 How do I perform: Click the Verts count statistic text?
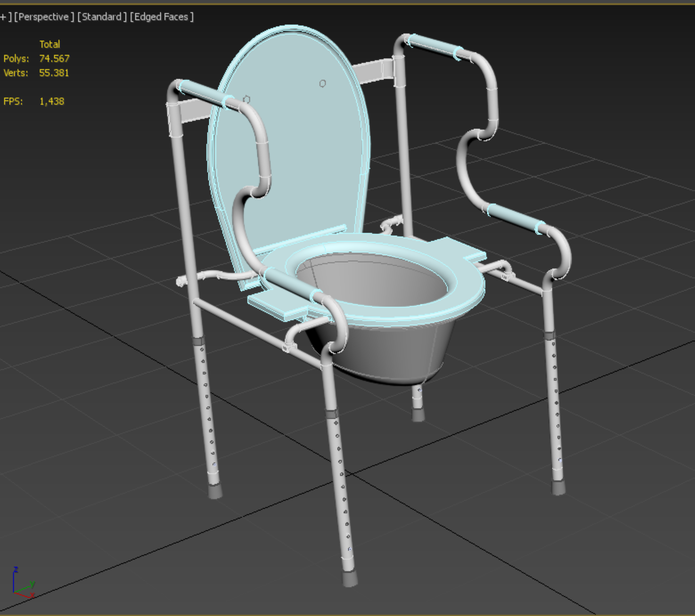click(x=54, y=73)
